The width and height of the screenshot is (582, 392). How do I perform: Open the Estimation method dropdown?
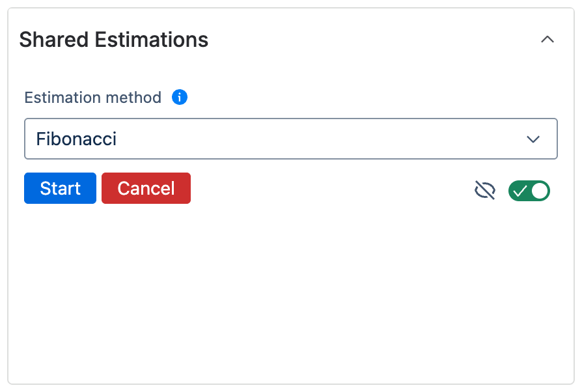(290, 139)
